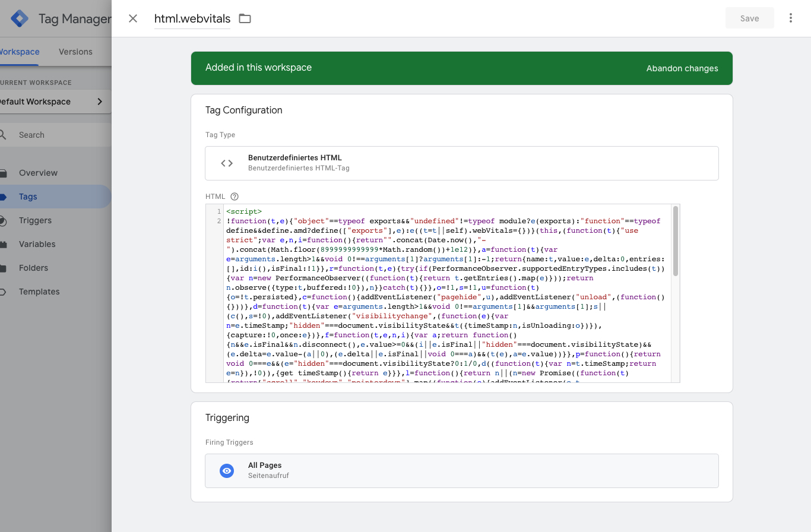Open Variables in the sidebar
Viewport: 811px width, 532px height.
click(37, 244)
